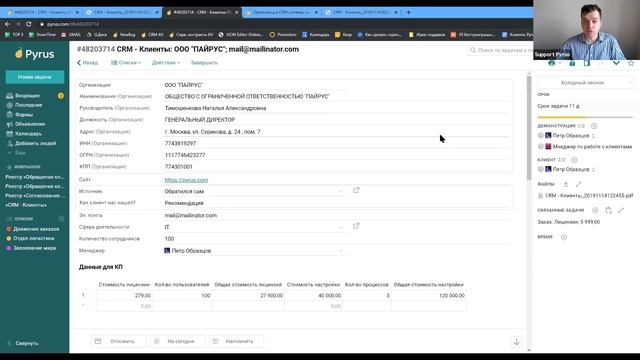The width and height of the screenshot is (640, 360).
Task: Click the task search field
Action: click(x=500, y=50)
